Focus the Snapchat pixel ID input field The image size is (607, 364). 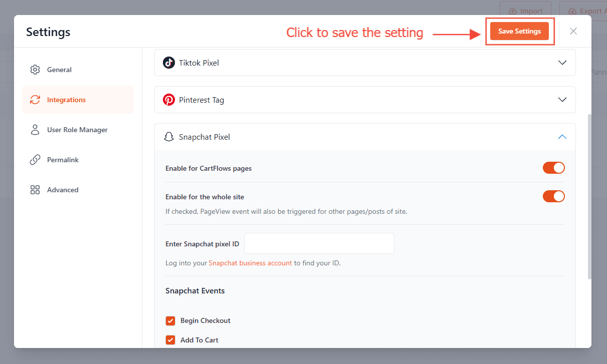click(319, 244)
